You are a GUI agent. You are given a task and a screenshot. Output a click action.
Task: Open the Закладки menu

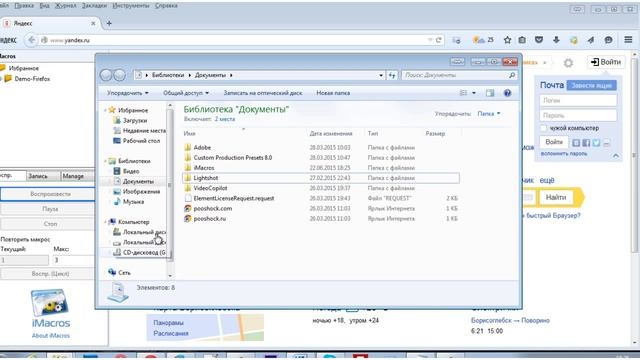94,6
